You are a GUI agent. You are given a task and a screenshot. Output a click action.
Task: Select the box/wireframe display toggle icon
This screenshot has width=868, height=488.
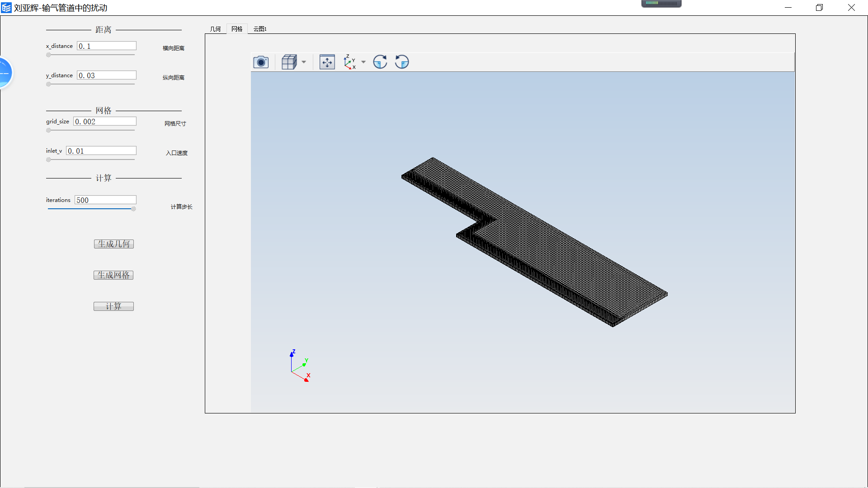[289, 62]
